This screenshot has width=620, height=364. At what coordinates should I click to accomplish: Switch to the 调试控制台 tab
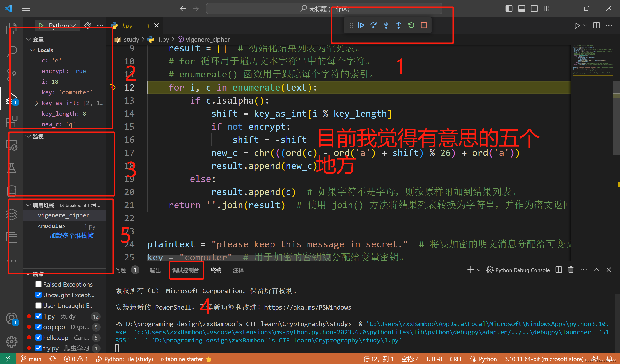[186, 270]
